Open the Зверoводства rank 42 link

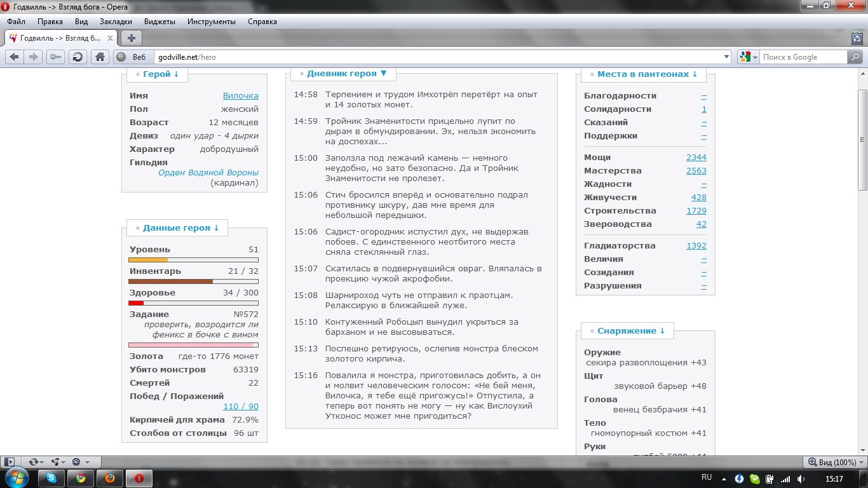[702, 224]
